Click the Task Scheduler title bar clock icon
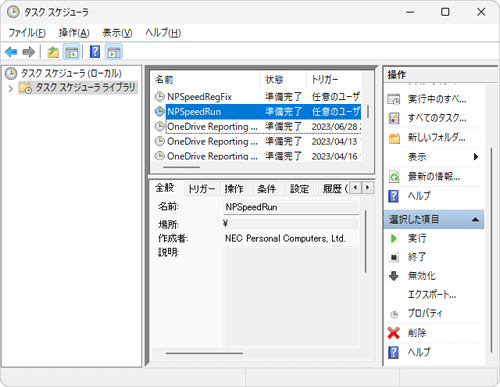Viewport: 500px width, 387px height. [13, 12]
